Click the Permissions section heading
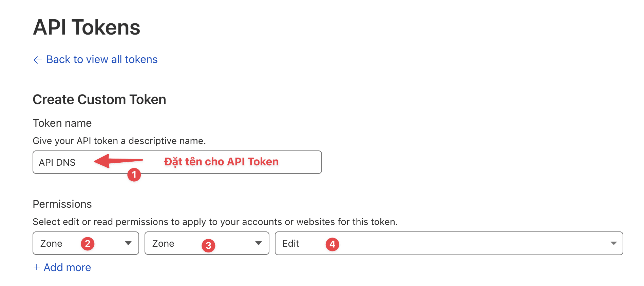 pyautogui.click(x=62, y=204)
